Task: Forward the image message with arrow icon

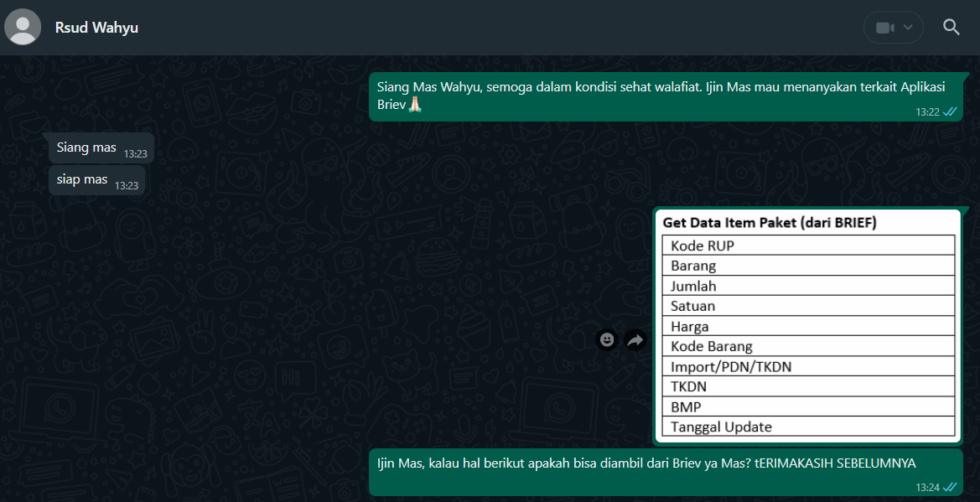Action: click(x=635, y=339)
